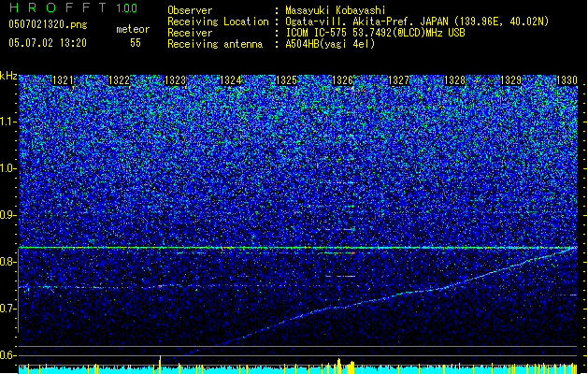Viewport: 588px width, 374px height.
Task: Click the 0.7 frequency axis label
Action: coord(8,309)
